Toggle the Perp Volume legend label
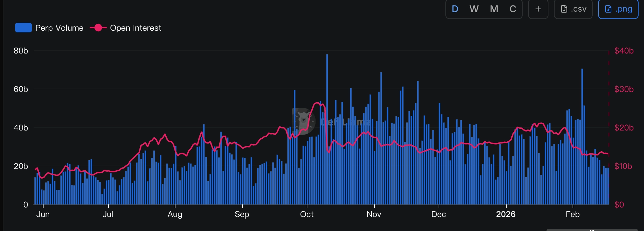 coord(59,28)
